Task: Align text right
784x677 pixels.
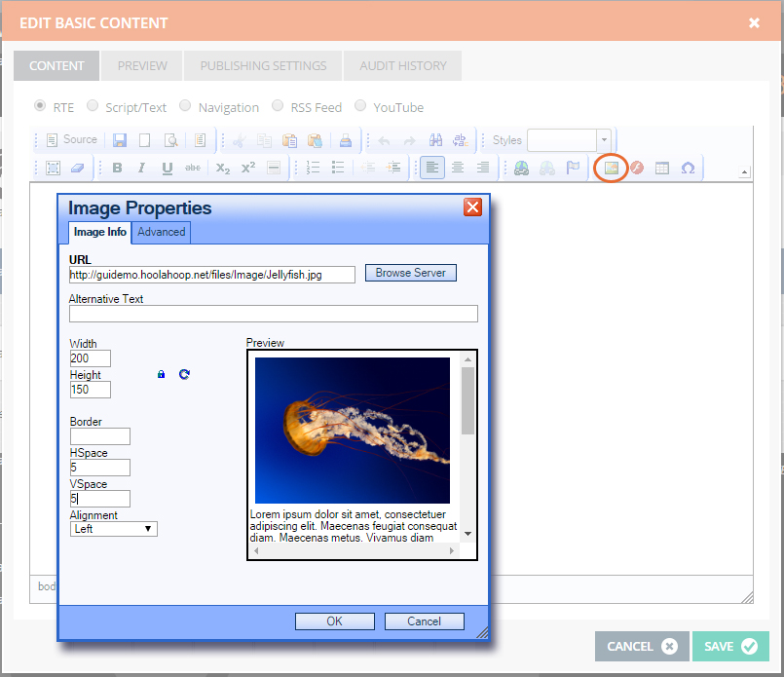Action: tap(482, 168)
